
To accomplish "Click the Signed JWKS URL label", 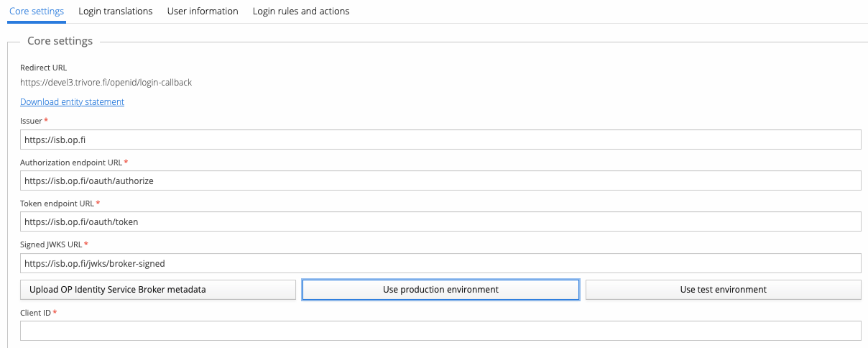I will tap(51, 245).
